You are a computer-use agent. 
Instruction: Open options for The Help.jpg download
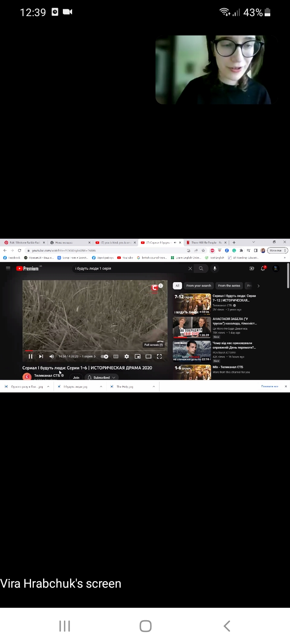(153, 386)
